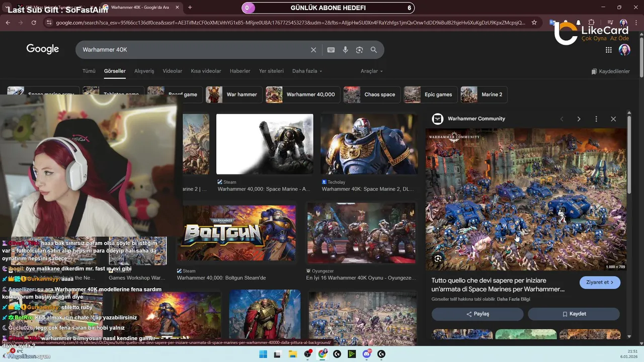The width and height of the screenshot is (644, 362).
Task: Save the image with Kaydet
Action: click(x=574, y=314)
